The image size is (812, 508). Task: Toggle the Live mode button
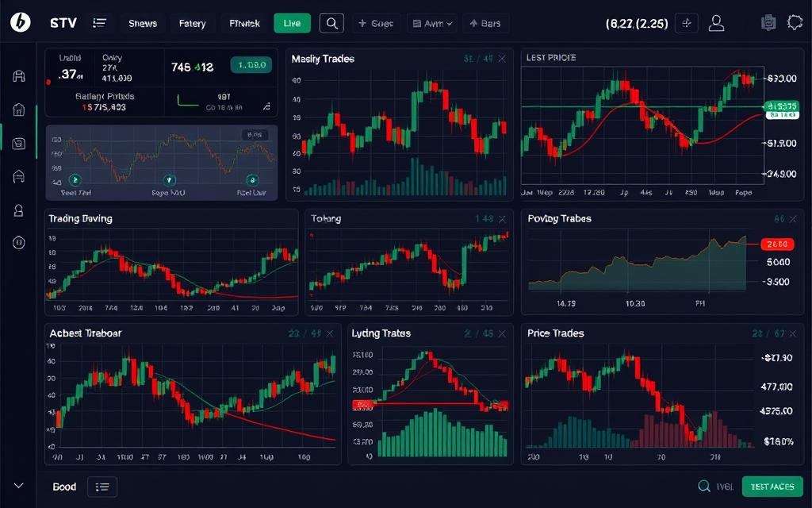292,23
